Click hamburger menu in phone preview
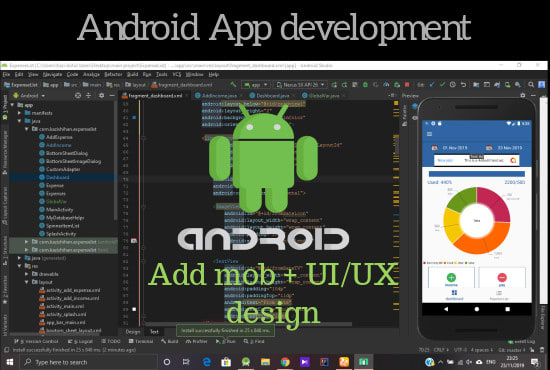550x370 pixels. pos(429,134)
